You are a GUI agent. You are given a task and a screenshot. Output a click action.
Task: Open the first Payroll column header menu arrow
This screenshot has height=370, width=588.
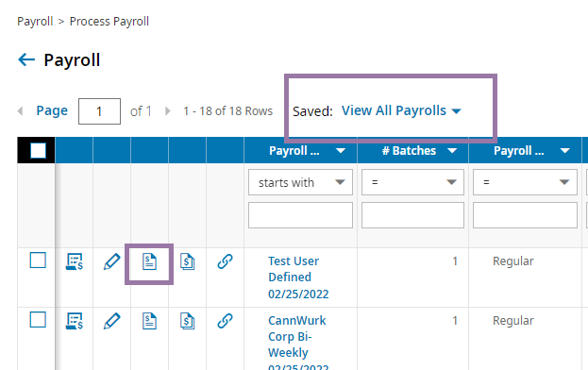tap(341, 151)
